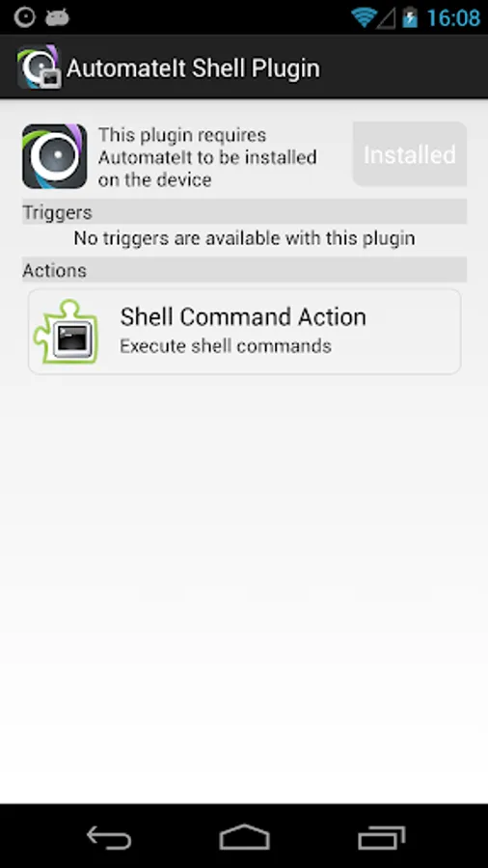Tap the circular AutomateIt notification icon
488x868 pixels.
pyautogui.click(x=24, y=17)
